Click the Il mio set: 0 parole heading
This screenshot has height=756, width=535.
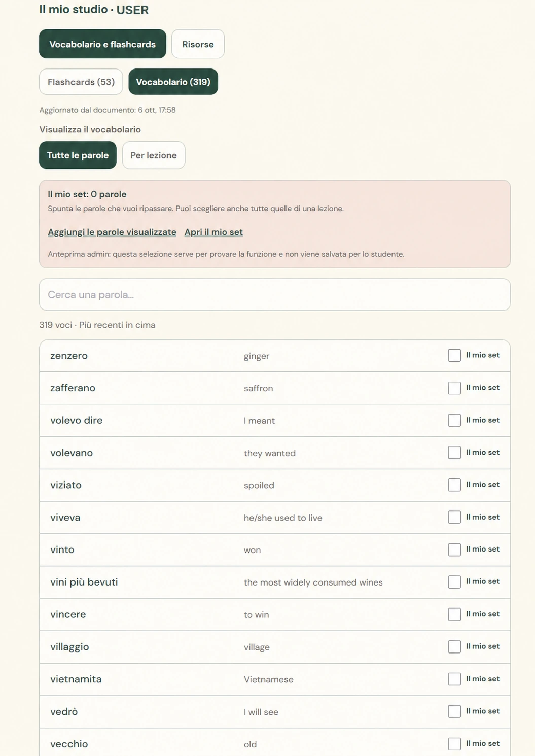[x=87, y=194]
